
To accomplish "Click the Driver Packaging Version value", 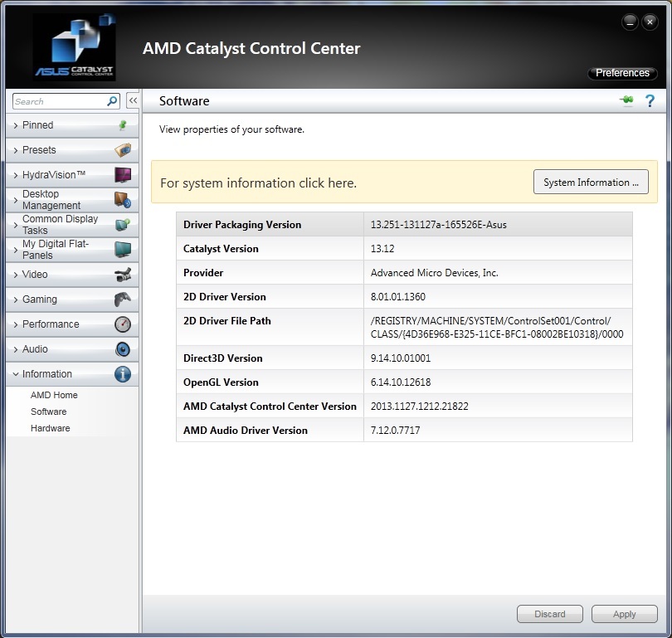I will (438, 225).
